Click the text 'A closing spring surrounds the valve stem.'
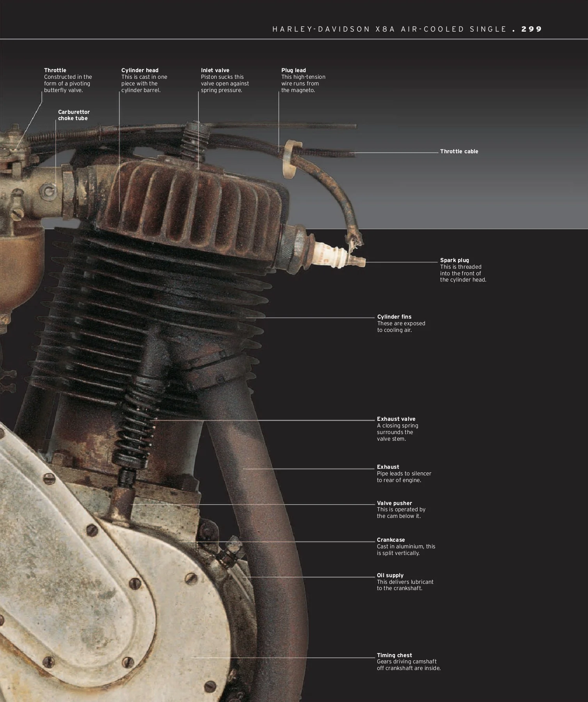This screenshot has width=588, height=702. coord(397,432)
